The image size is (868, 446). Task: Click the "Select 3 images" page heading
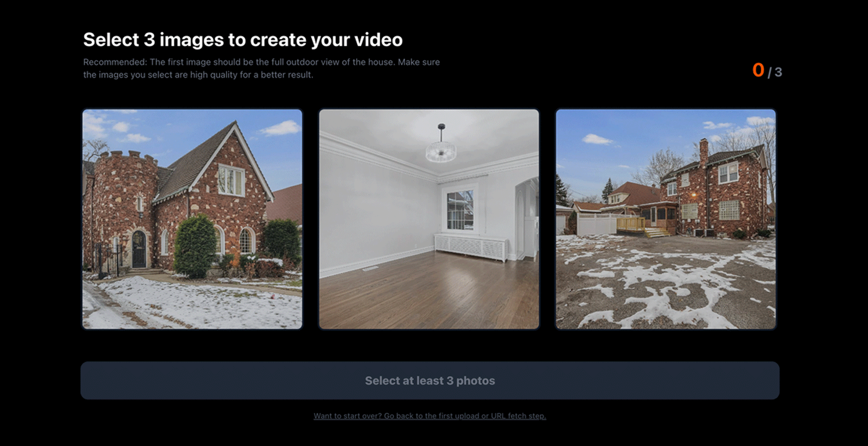243,40
